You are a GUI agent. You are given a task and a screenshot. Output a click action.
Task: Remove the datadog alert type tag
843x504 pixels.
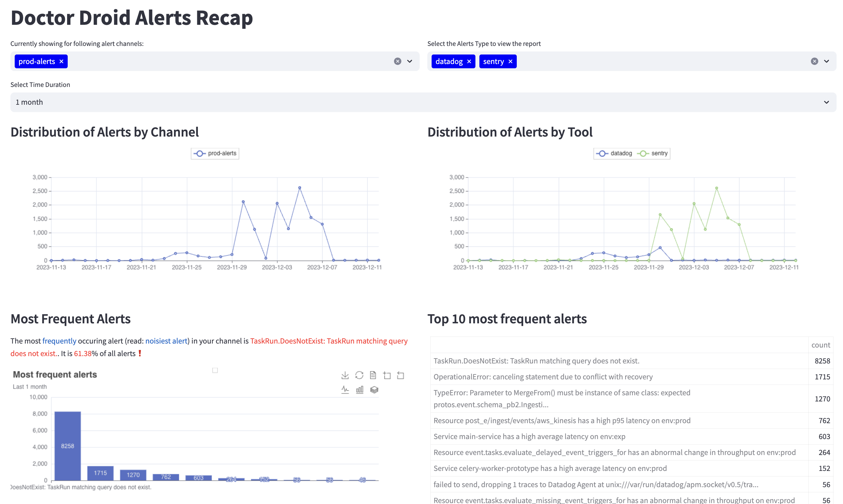(469, 62)
